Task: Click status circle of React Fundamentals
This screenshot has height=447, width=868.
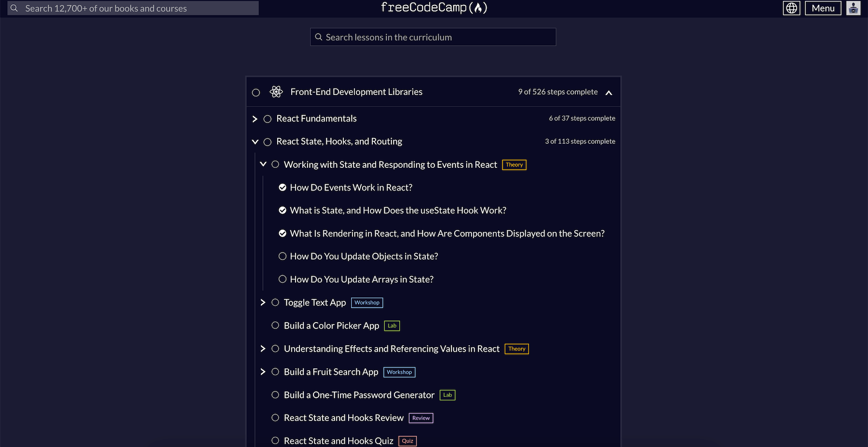Action: [268, 119]
